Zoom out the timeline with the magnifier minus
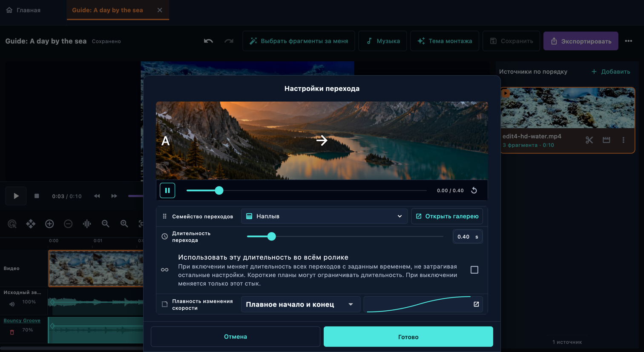The image size is (644, 352). tap(106, 223)
